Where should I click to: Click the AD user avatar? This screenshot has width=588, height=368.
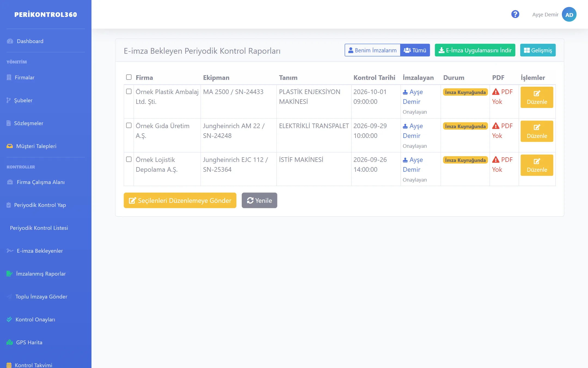point(569,14)
